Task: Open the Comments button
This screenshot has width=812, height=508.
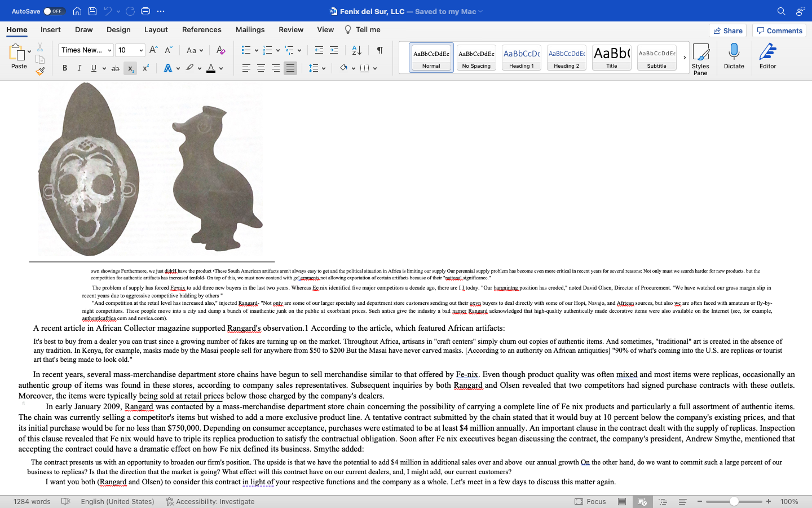Action: [779, 30]
